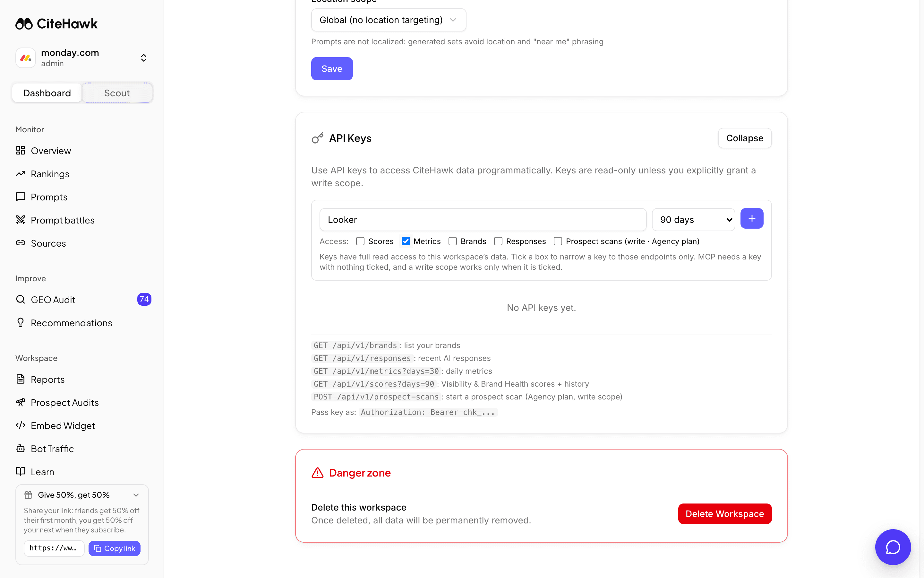Click the referral link URL field
The width and height of the screenshot is (924, 578).
(54, 548)
